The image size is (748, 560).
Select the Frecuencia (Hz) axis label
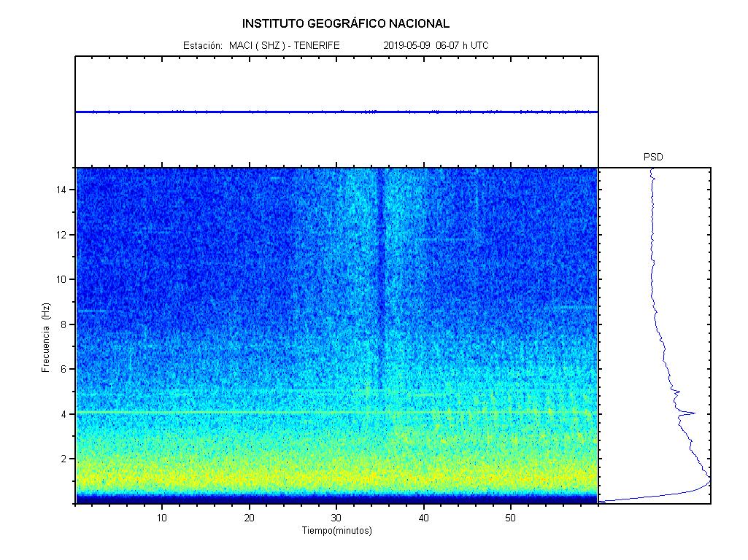pyautogui.click(x=46, y=338)
